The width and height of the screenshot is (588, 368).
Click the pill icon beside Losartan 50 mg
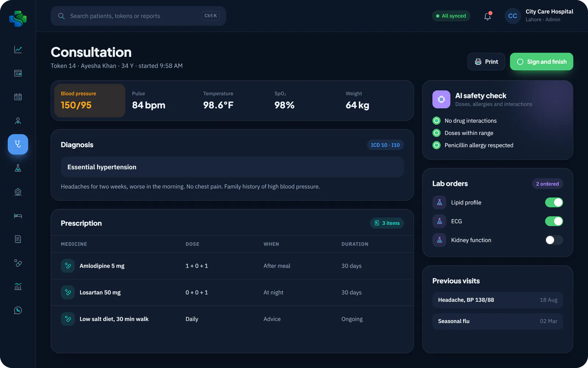[68, 293]
